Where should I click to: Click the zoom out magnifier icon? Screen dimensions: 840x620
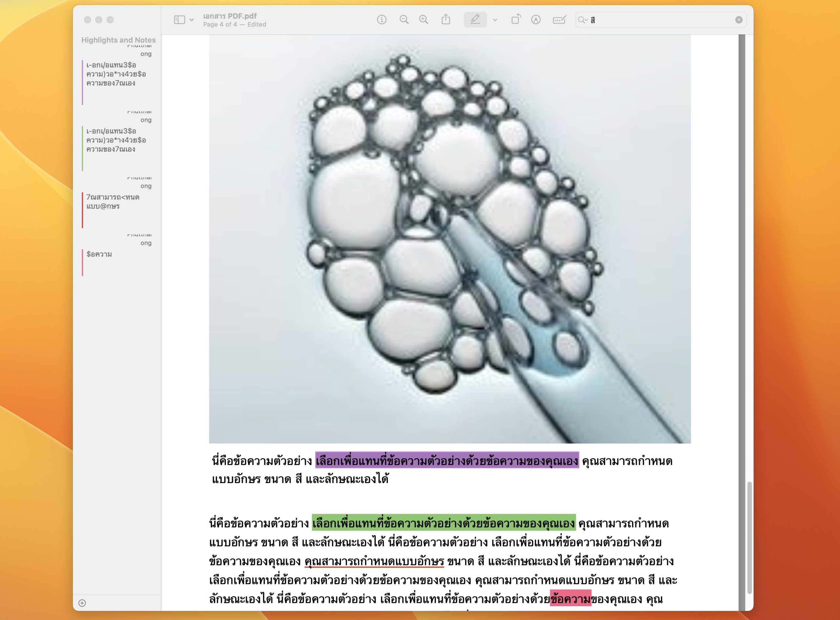(x=404, y=19)
